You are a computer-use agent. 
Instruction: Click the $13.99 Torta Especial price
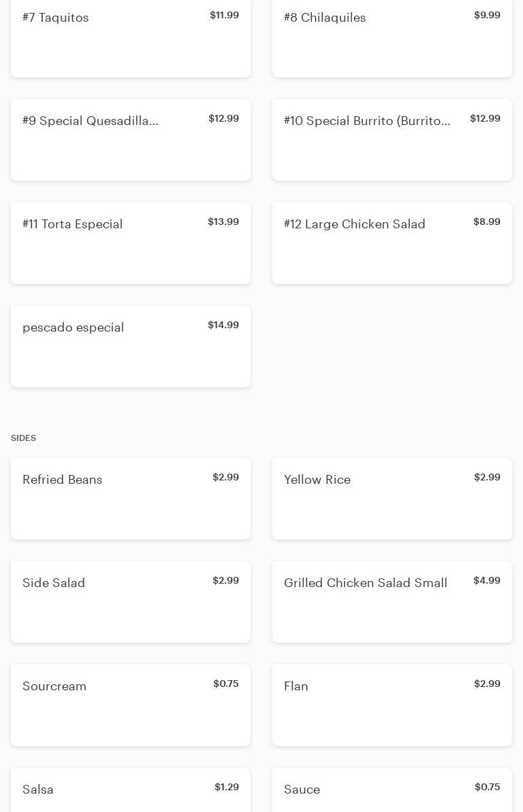click(x=223, y=222)
